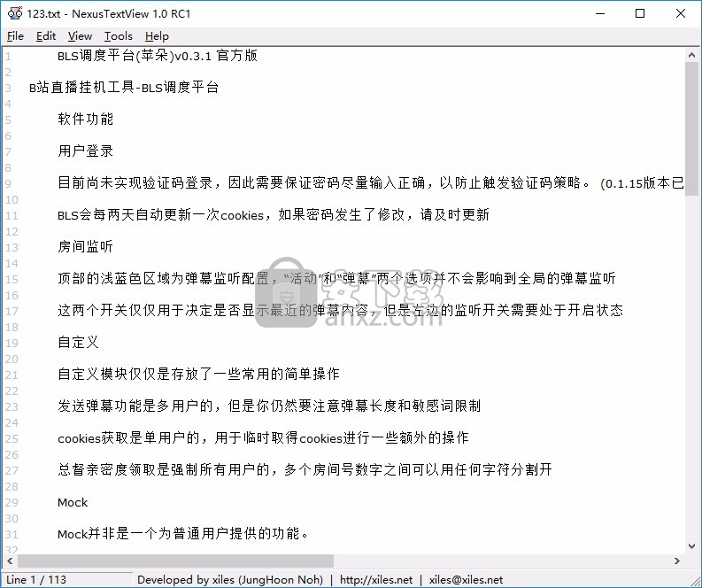Click the line '房间监听'
The height and width of the screenshot is (588, 702).
tap(86, 247)
